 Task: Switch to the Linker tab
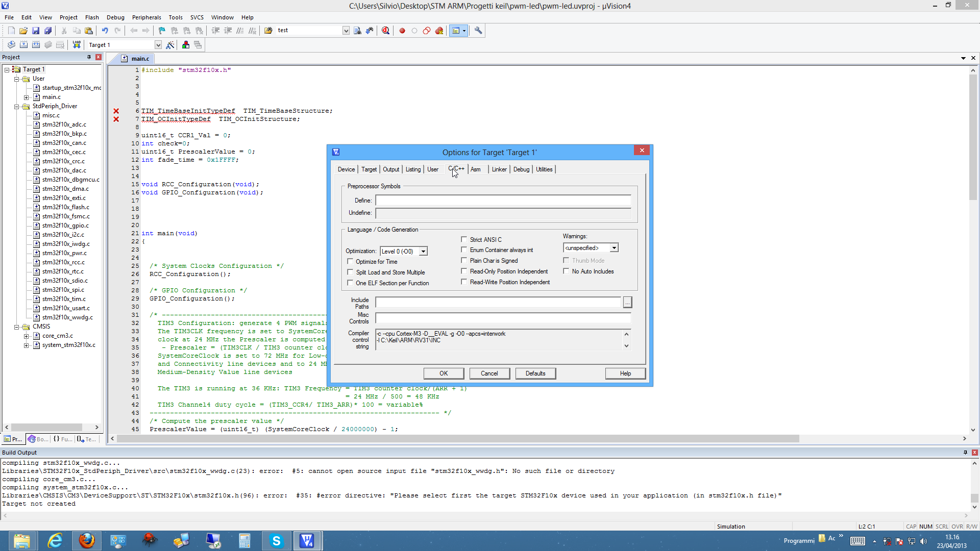[499, 169]
